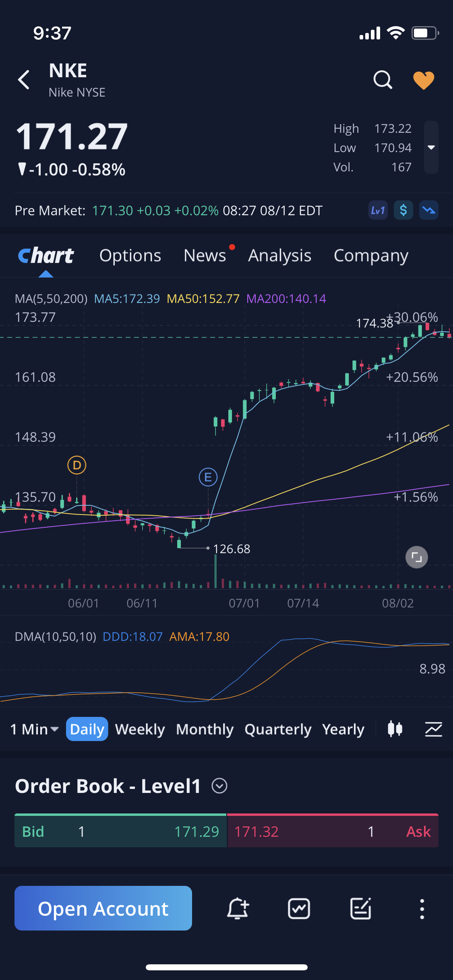The image size is (453, 980).
Task: Add a price alert with bell icon
Action: click(238, 908)
